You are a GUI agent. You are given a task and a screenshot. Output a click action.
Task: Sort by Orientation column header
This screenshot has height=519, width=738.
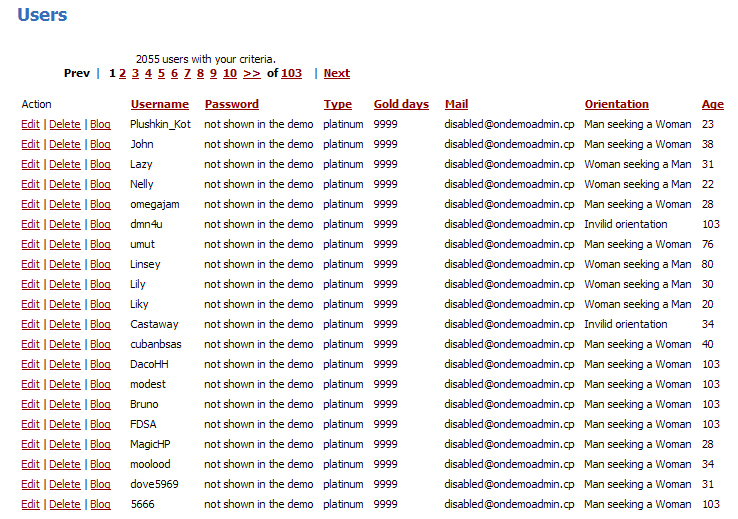[617, 104]
